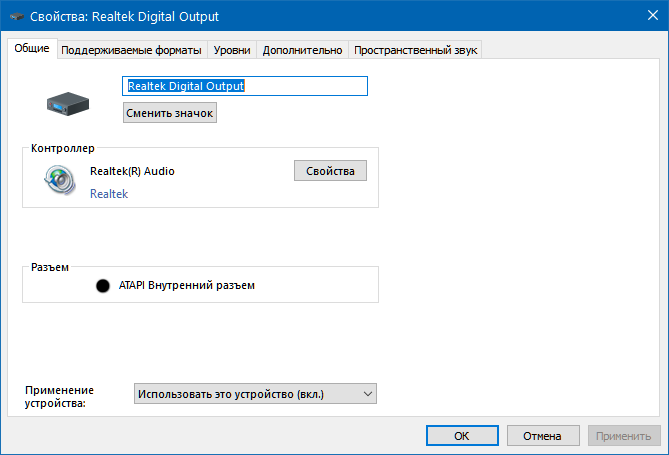Follow the blue Realtek link
Viewport: 669px width, 455px height.
(x=109, y=194)
